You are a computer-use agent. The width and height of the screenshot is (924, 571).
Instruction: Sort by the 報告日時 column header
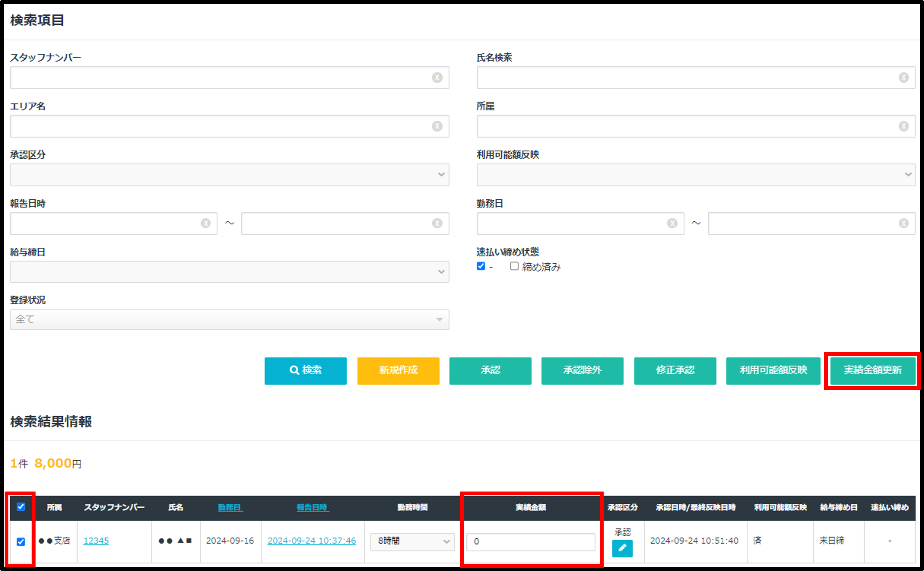(312, 508)
